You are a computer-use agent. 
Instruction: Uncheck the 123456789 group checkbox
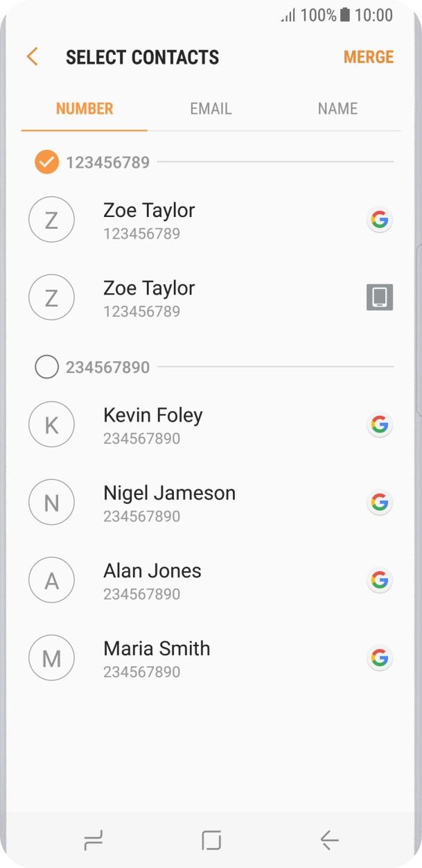(x=46, y=162)
